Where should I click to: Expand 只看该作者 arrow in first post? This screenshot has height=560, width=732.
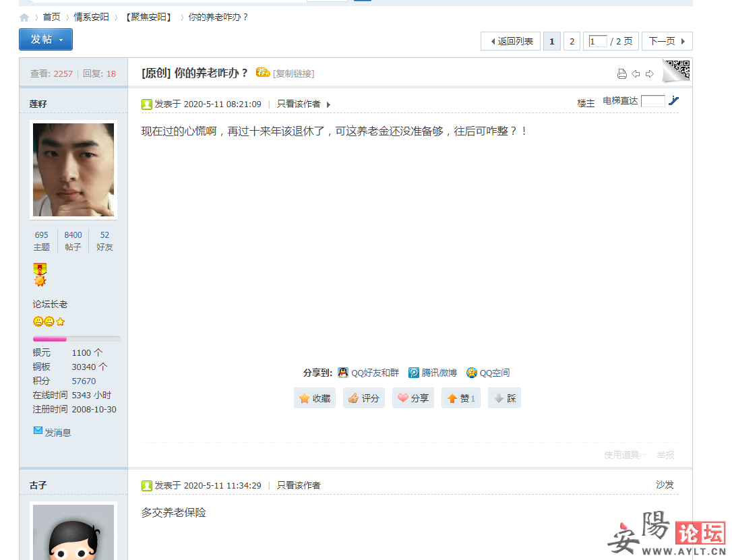click(329, 104)
